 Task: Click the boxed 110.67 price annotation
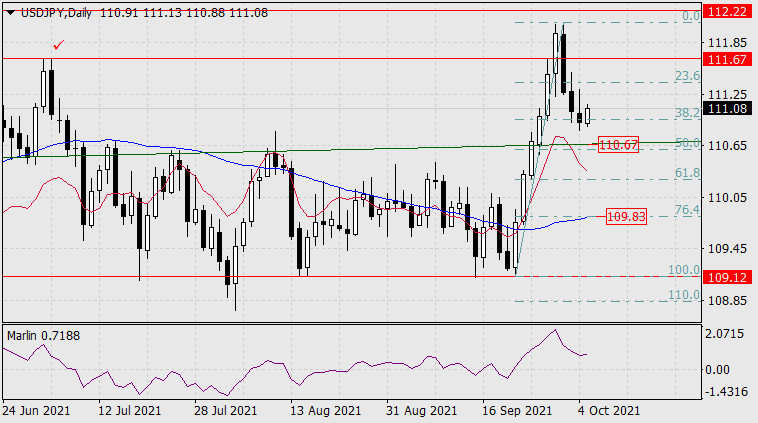pyautogui.click(x=618, y=144)
